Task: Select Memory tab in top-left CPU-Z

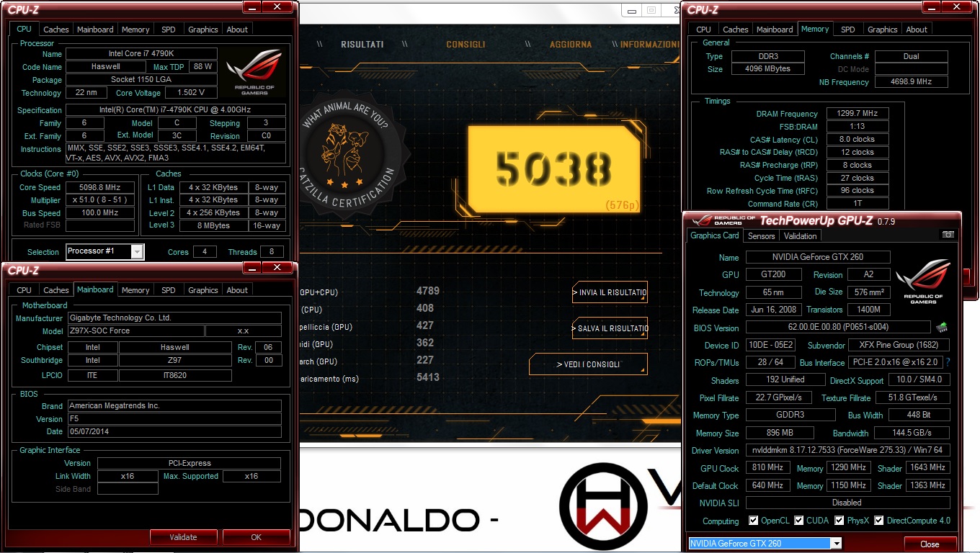Action: tap(135, 30)
